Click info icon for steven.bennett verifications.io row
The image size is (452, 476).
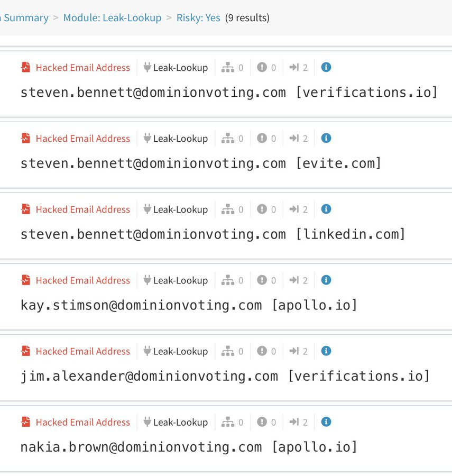pos(326,67)
